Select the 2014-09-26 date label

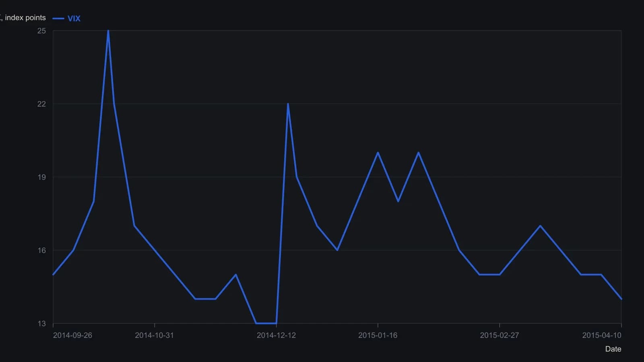pyautogui.click(x=72, y=335)
